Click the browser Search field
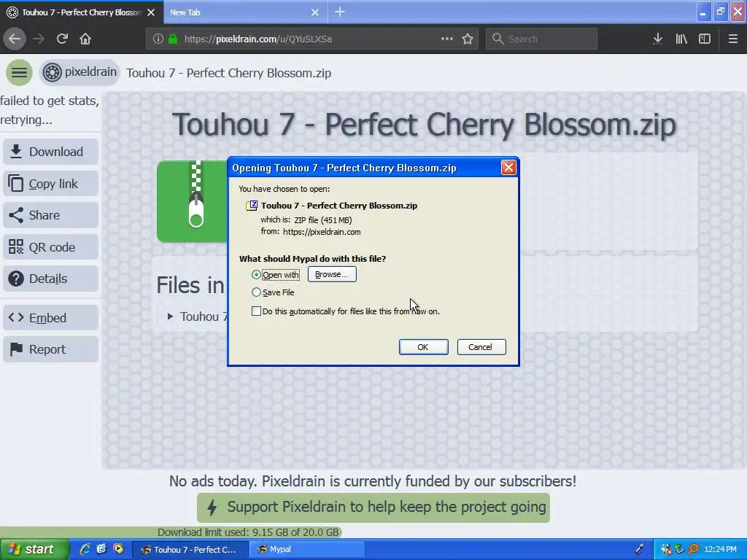 coord(542,39)
